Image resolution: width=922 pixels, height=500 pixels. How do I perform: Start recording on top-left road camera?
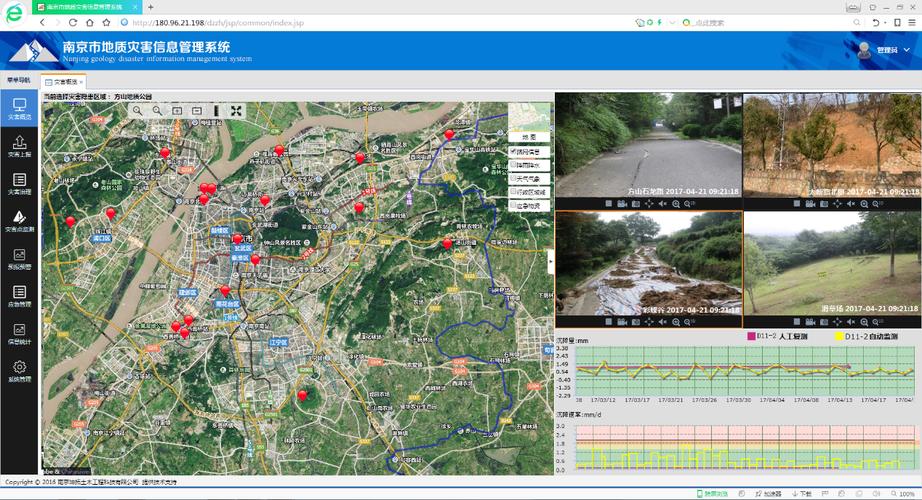point(622,204)
